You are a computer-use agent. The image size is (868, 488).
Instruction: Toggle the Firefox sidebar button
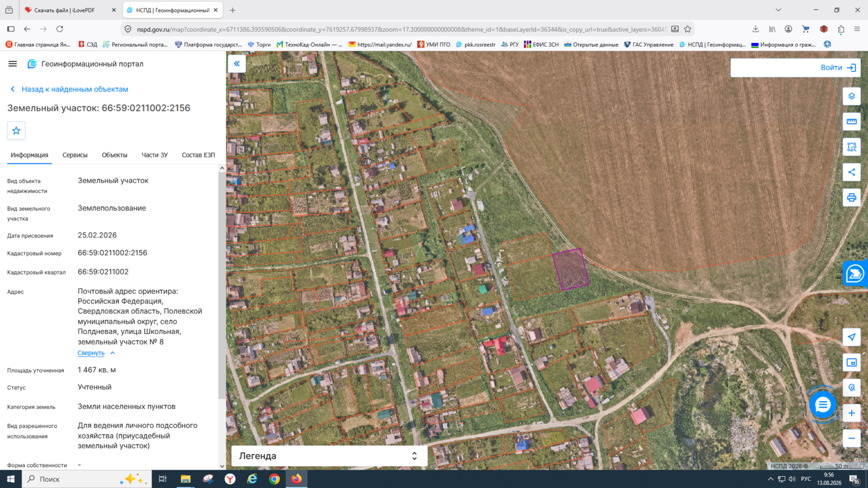point(11,29)
